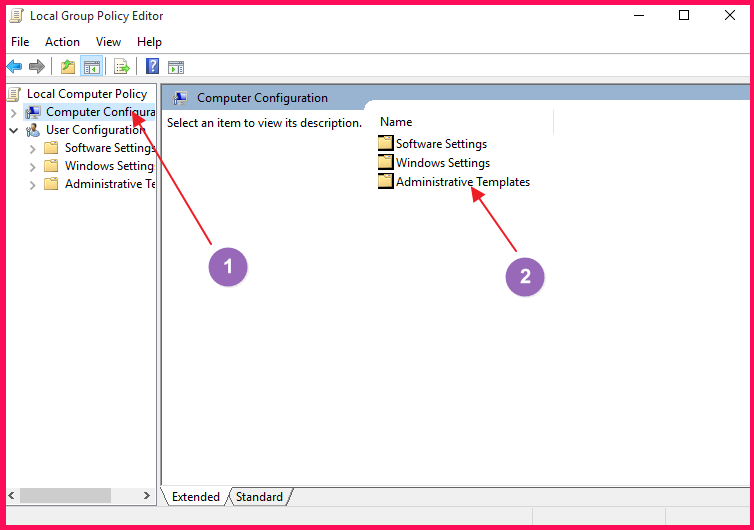Expand Windows Settings in the left tree
The height and width of the screenshot is (530, 754).
[x=32, y=166]
